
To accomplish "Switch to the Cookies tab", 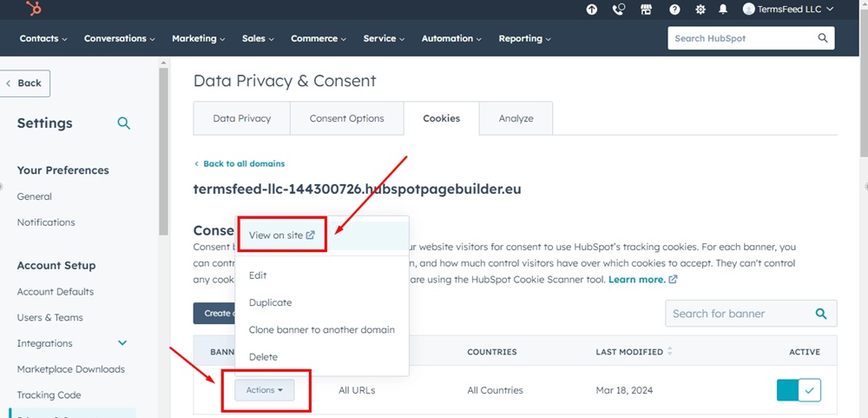I will point(441,118).
